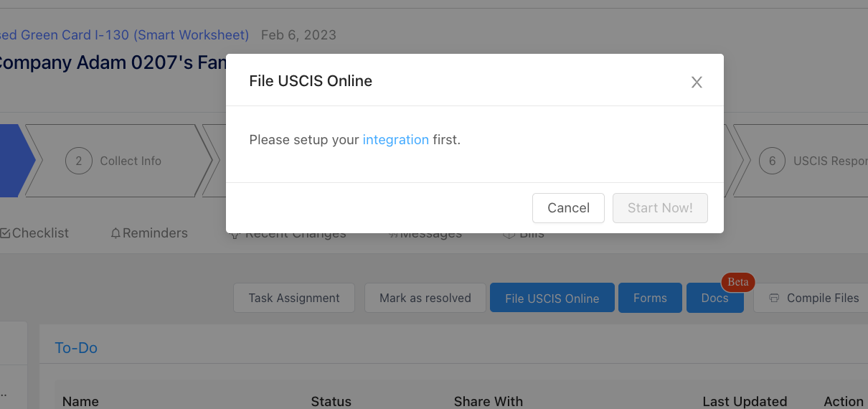Click the Beta badge above Docs
Viewport: 868px width, 409px height.
click(737, 282)
